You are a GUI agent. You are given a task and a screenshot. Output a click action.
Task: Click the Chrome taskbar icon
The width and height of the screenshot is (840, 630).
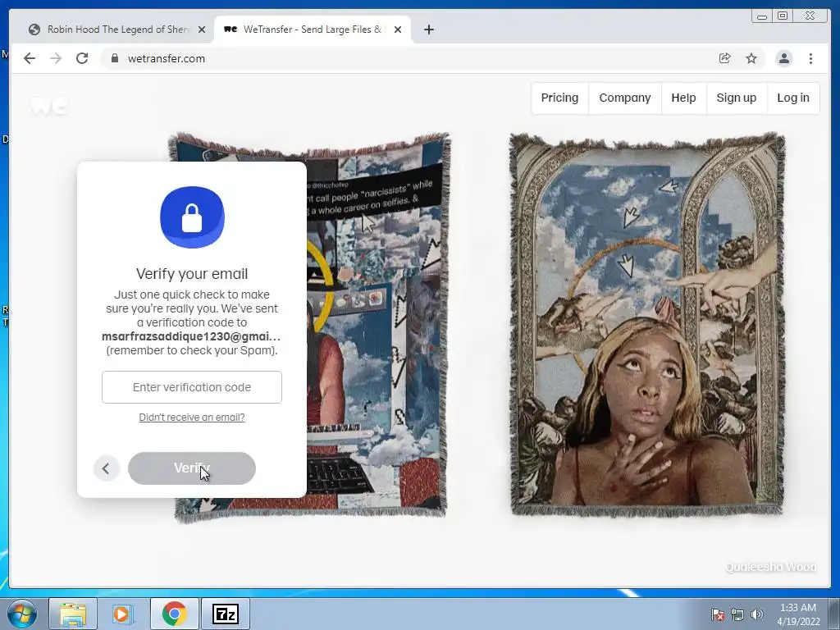click(174, 614)
